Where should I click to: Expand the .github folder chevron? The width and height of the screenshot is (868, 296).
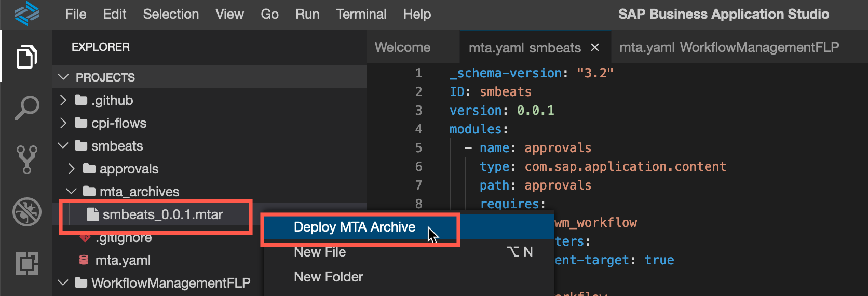63,100
